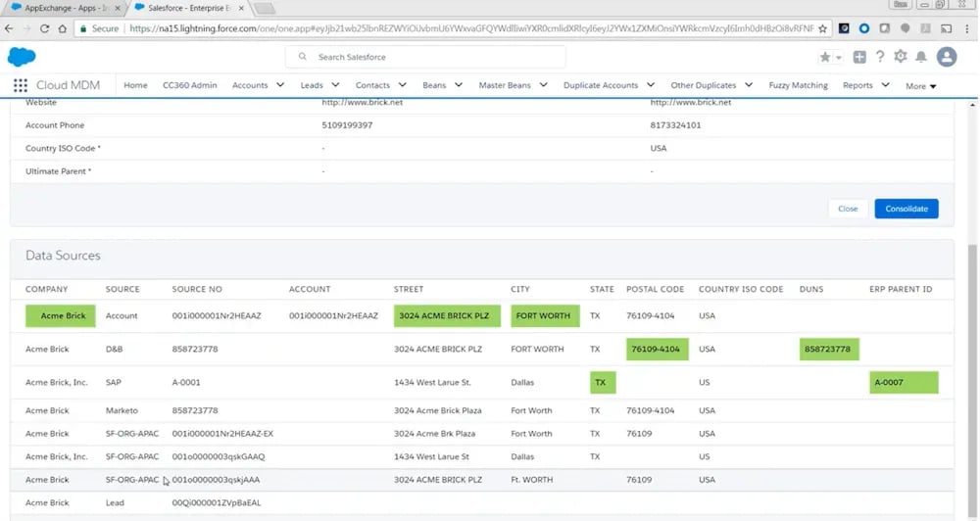Click the Close button

[848, 209]
